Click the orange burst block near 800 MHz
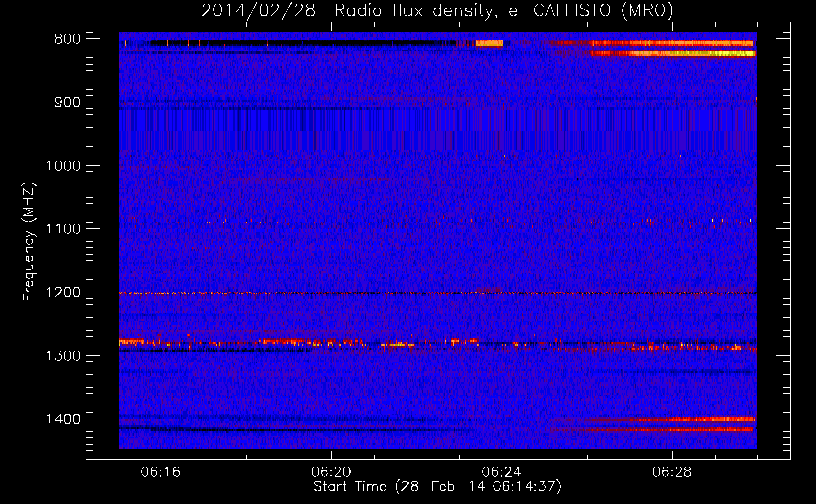The image size is (816, 504). point(489,43)
